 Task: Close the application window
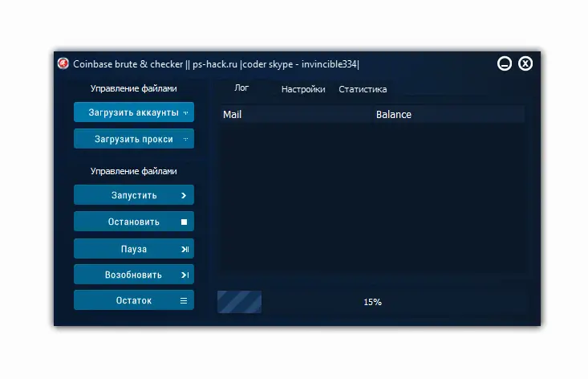[525, 64]
